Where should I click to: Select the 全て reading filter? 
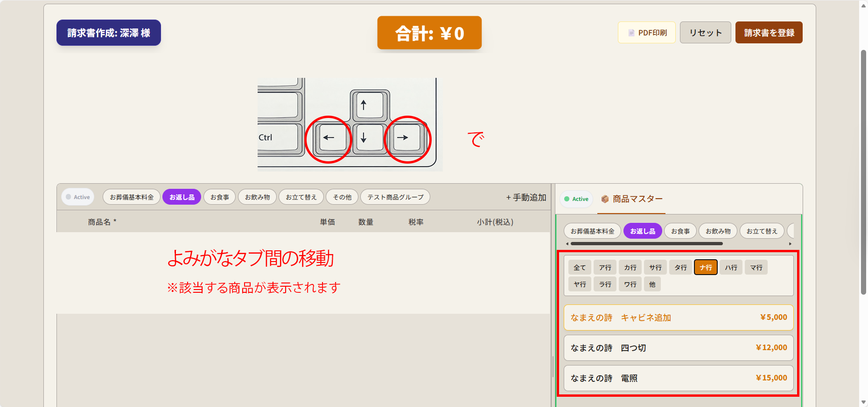click(580, 268)
